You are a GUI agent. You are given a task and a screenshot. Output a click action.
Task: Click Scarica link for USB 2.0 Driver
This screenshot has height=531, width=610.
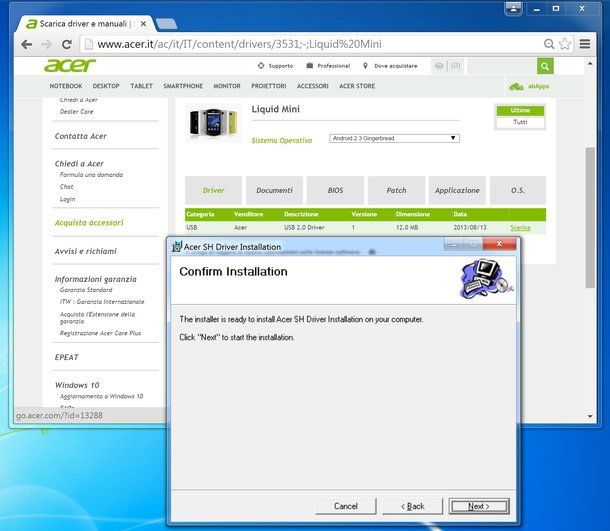pos(520,228)
